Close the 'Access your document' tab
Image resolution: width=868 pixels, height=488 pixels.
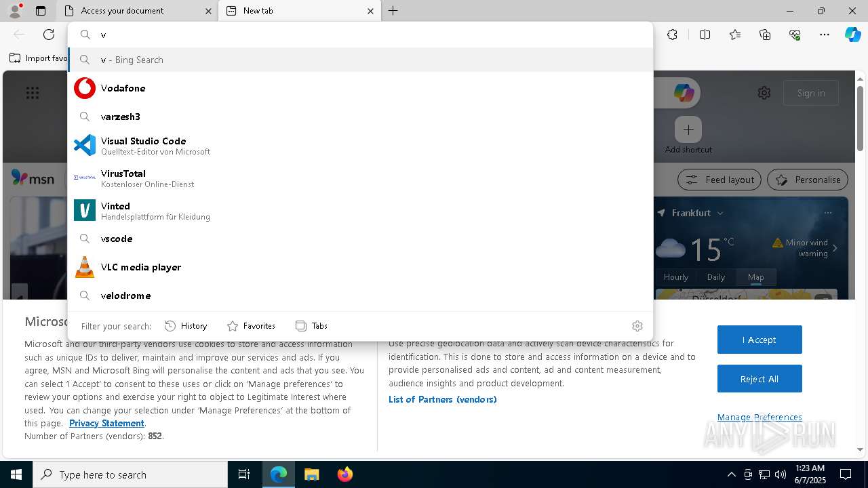click(208, 11)
